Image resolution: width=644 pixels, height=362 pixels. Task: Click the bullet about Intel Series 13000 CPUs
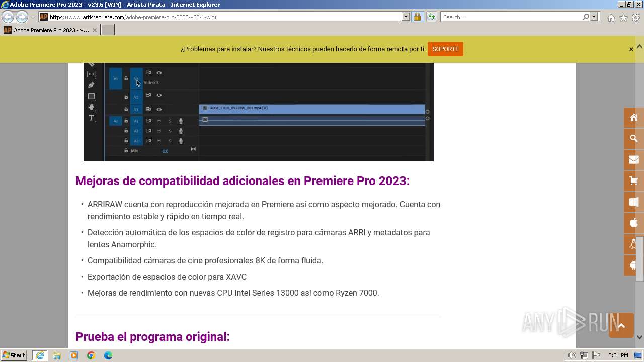[233, 293]
